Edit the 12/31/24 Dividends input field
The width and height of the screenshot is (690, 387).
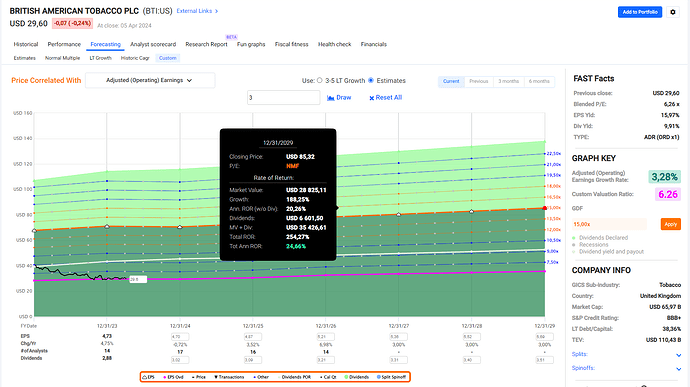point(180,360)
